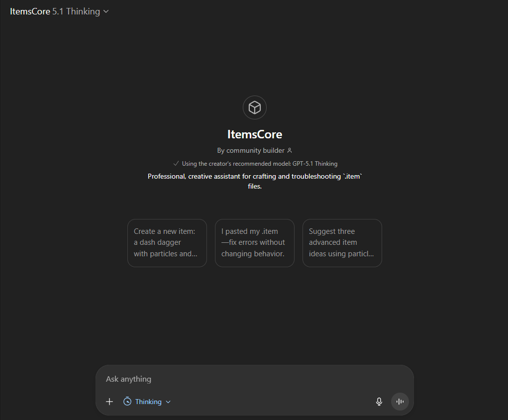Viewport: 508px width, 420px height.
Task: Start dictation with the microphone icon
Action: 379,402
